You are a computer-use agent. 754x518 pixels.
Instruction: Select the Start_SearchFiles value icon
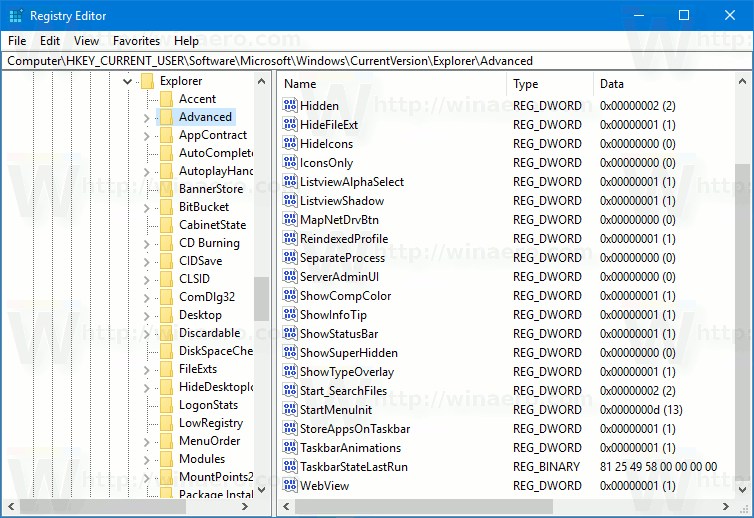[290, 391]
